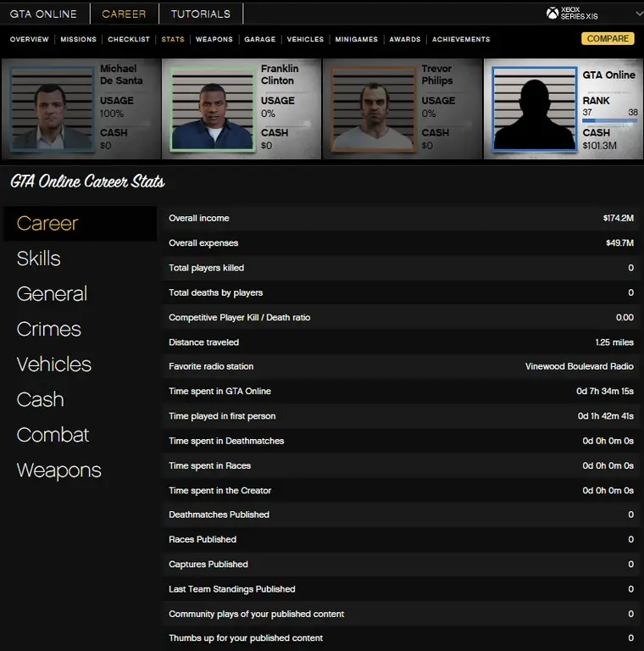Open the GTA Online top tab
Screen dimensions: 644x651
pyautogui.click(x=43, y=14)
